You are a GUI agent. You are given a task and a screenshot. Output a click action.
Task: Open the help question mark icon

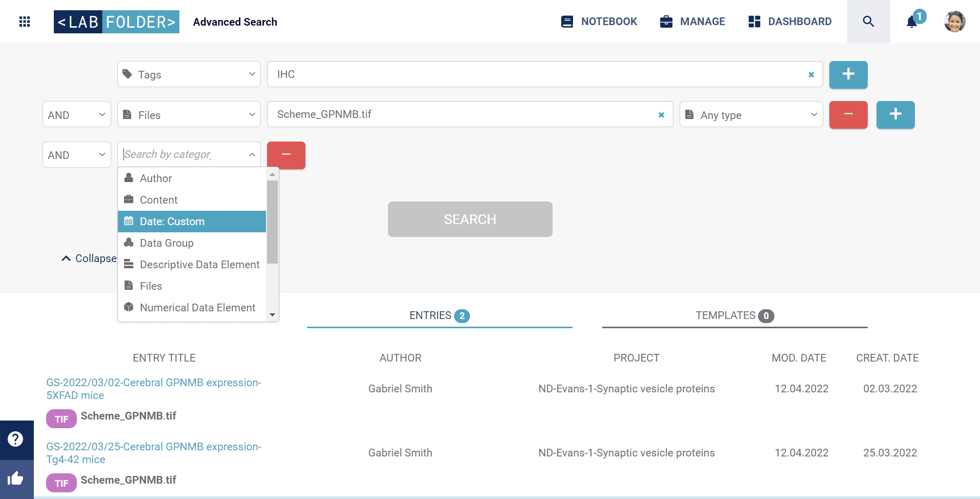16,439
